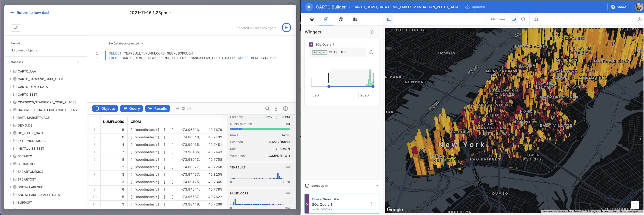Open the No Database selected dropdown
Viewport: 644px width, 215px height.
(126, 43)
